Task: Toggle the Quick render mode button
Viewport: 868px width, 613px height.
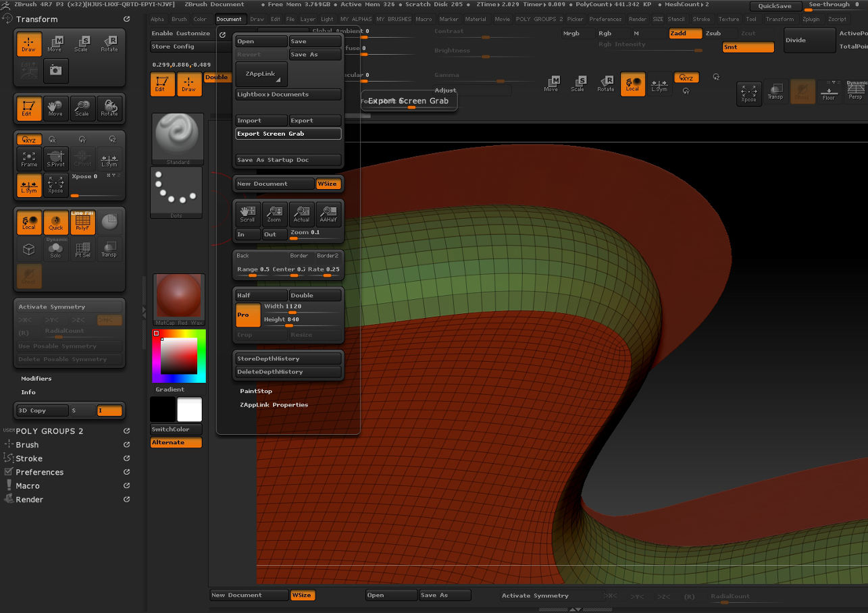Action: (x=55, y=222)
